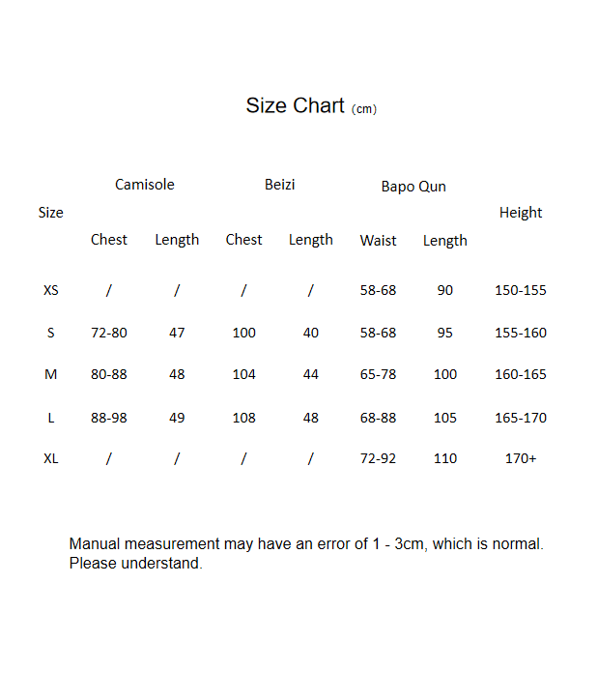Click the Beizi column group header

click(x=280, y=185)
